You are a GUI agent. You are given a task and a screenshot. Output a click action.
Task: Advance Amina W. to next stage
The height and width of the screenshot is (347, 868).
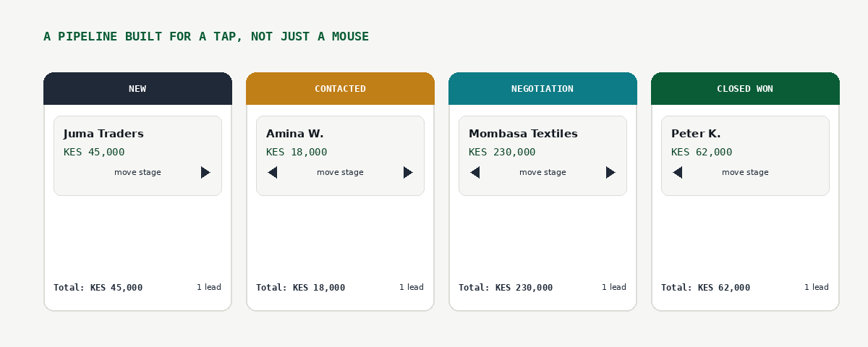(408, 172)
